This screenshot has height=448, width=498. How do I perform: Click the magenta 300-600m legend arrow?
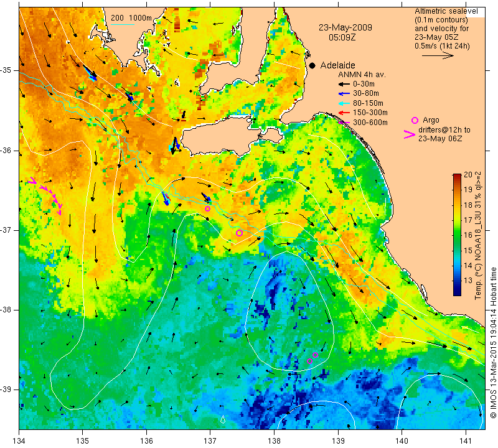pos(344,122)
